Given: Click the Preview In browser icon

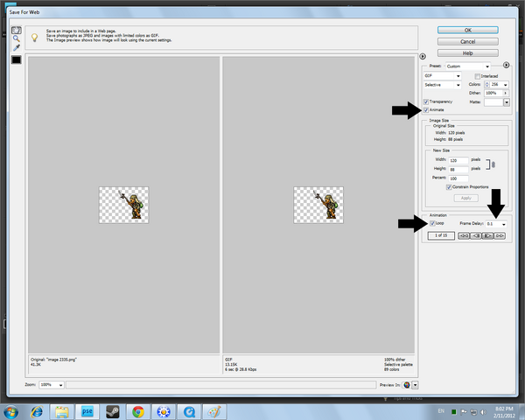Looking at the screenshot, I should tap(407, 385).
